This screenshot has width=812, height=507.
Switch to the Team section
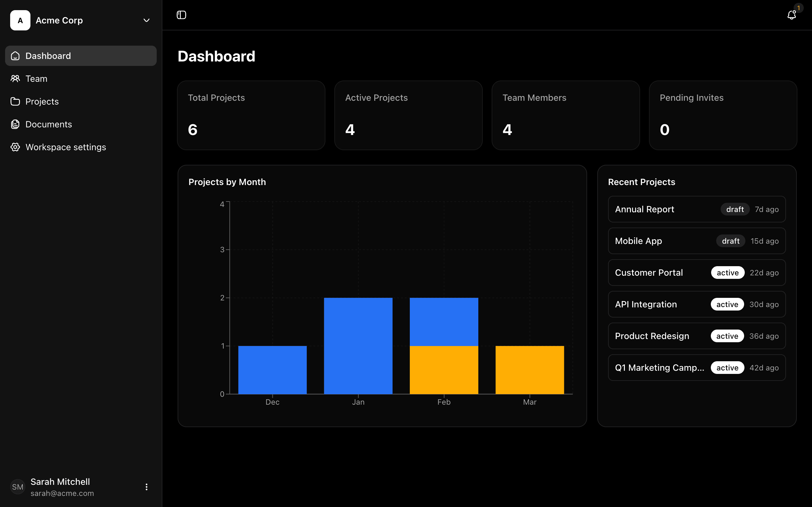point(36,79)
